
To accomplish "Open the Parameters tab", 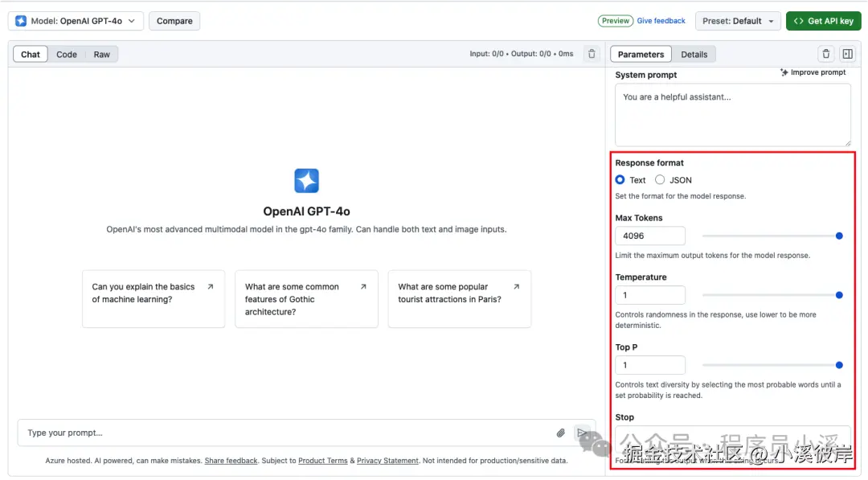I will click(641, 54).
